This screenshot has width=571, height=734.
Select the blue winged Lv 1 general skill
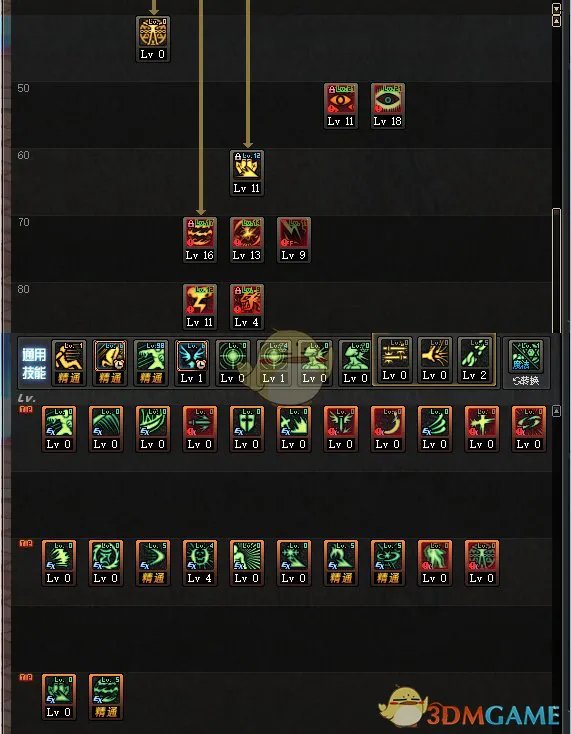pos(192,363)
